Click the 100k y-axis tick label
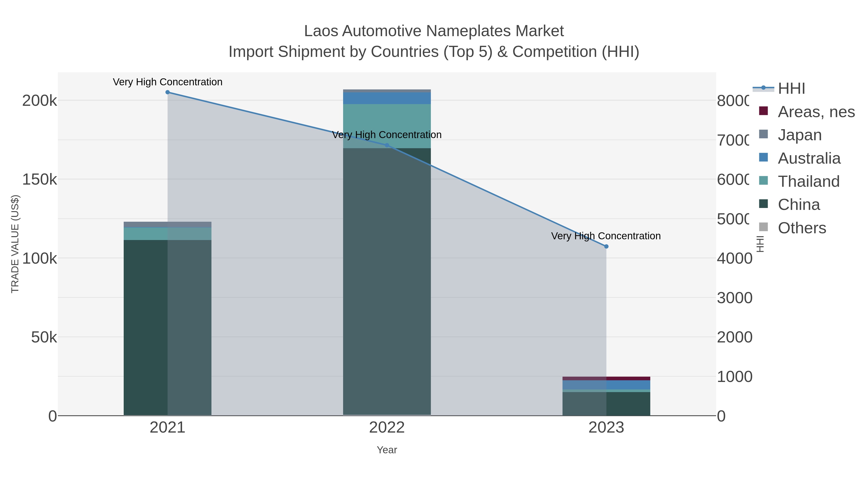 point(40,258)
